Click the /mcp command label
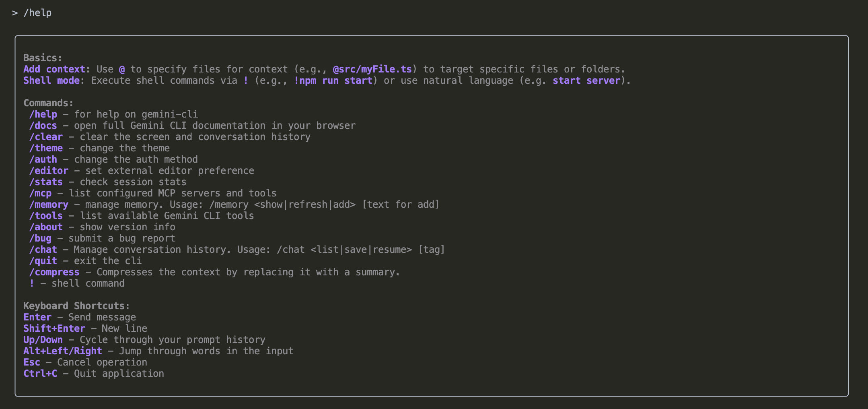This screenshot has height=409, width=868. tap(40, 193)
